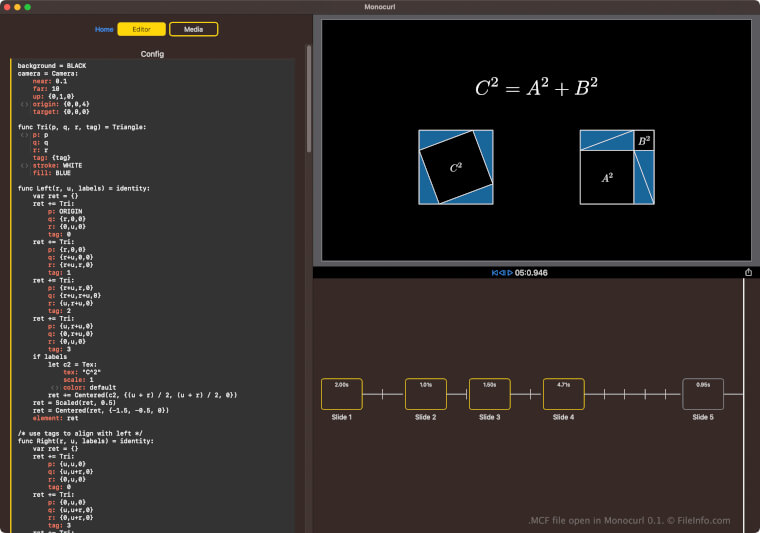Select the Slide 3 thumbnail
760x533 pixels.
489,394
